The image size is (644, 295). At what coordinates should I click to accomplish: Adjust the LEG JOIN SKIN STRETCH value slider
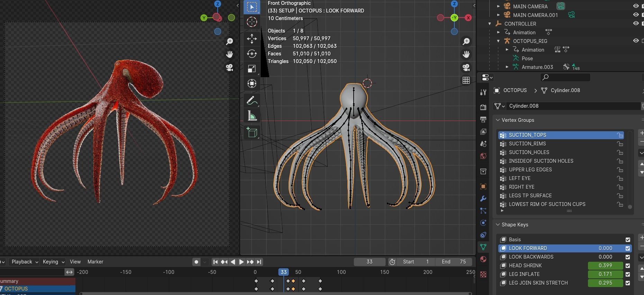coord(605,283)
